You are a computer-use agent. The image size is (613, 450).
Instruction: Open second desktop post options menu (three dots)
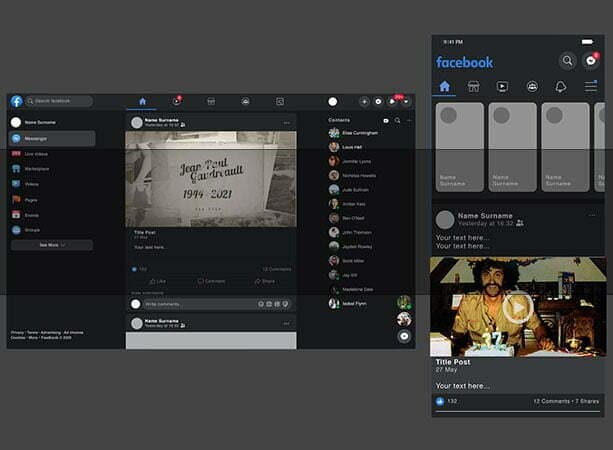pos(287,324)
